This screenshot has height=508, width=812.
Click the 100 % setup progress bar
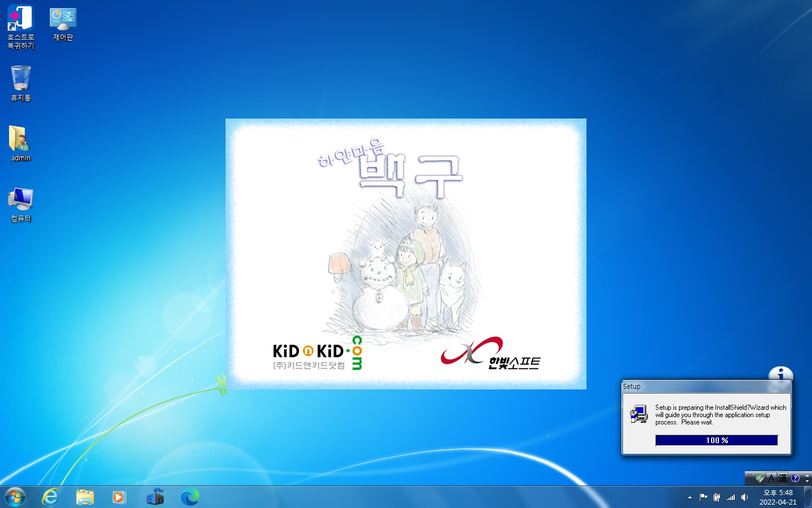pyautogui.click(x=717, y=440)
